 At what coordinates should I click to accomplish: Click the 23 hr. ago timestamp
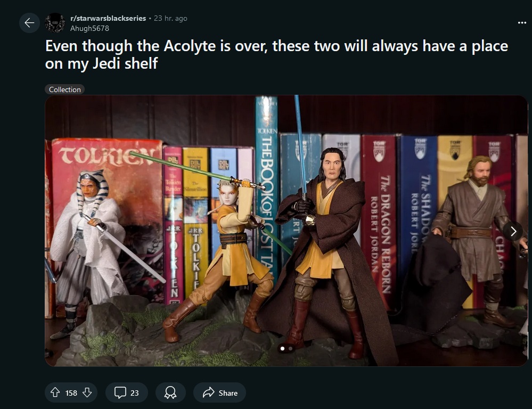click(170, 18)
